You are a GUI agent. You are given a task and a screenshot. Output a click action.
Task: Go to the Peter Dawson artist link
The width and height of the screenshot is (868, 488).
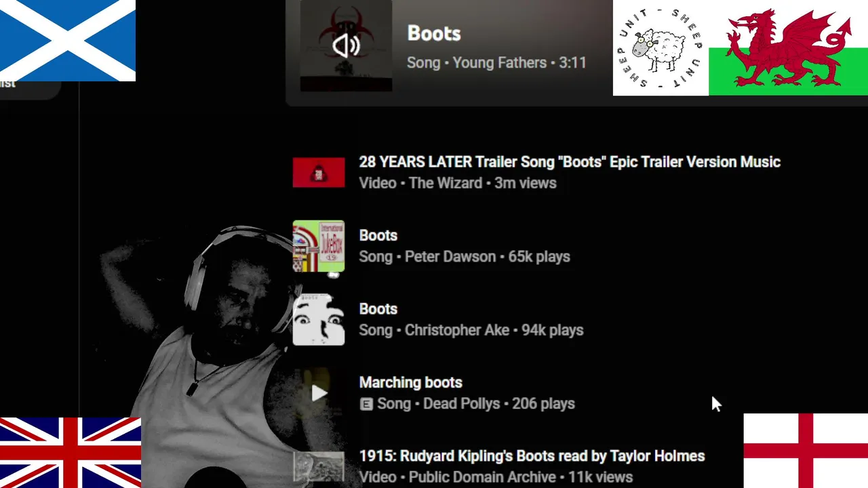pos(450,257)
